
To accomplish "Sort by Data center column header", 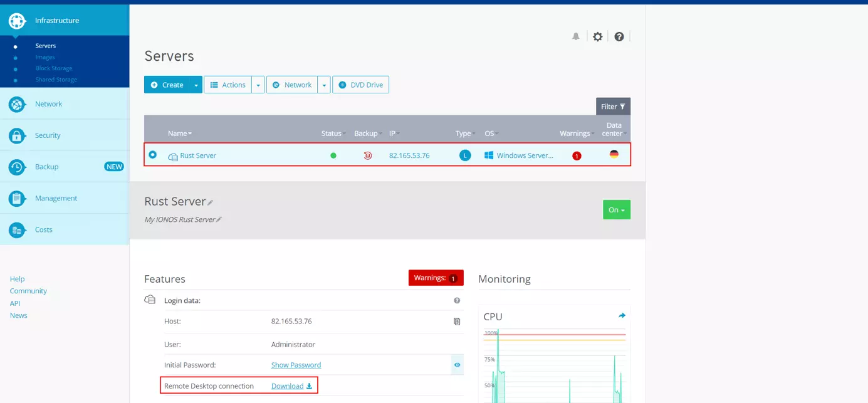I will click(x=614, y=129).
